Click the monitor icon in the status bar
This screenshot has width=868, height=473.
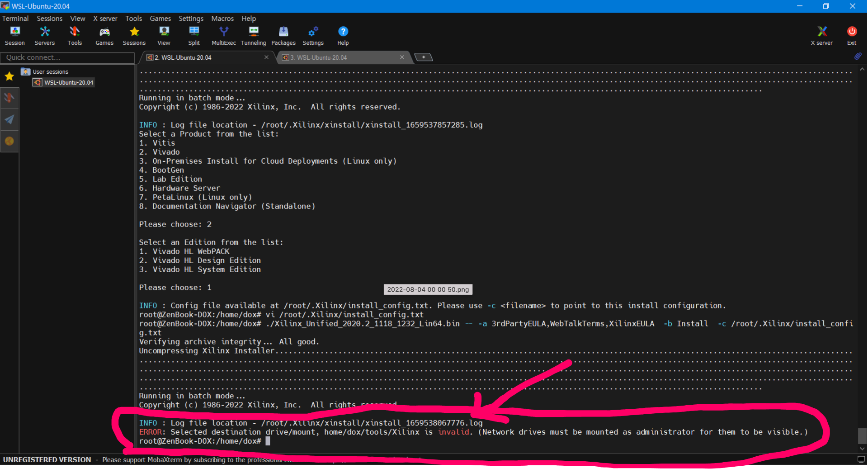[x=861, y=459]
